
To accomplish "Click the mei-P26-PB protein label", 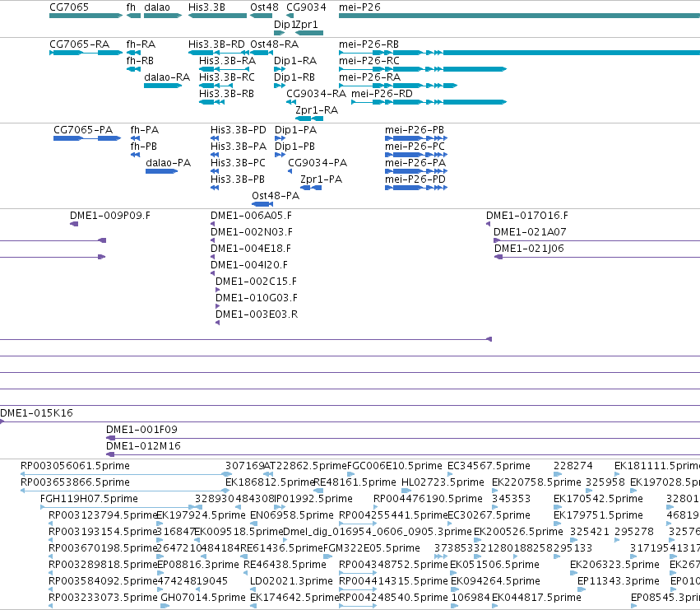I will (x=415, y=130).
